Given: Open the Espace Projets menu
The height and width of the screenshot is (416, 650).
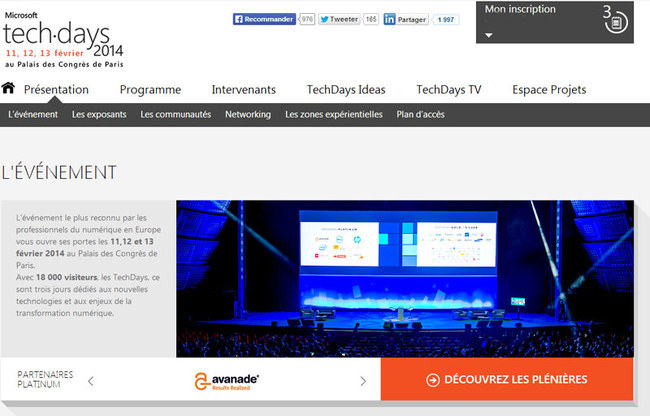Looking at the screenshot, I should 549,89.
